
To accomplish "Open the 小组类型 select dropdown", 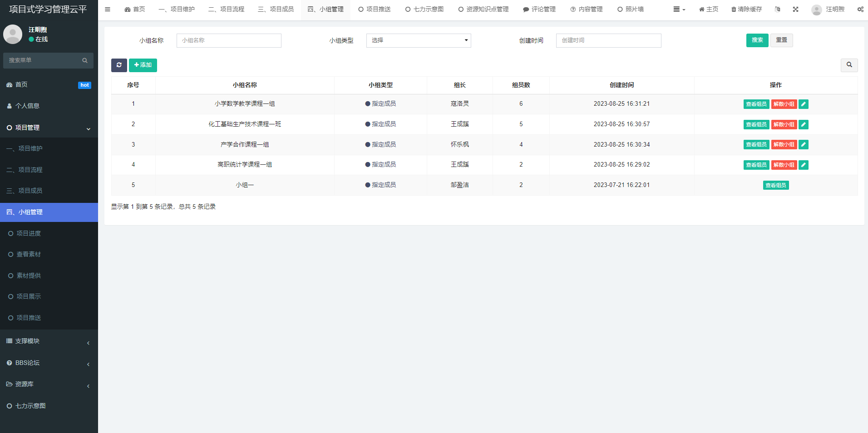I will coord(418,40).
